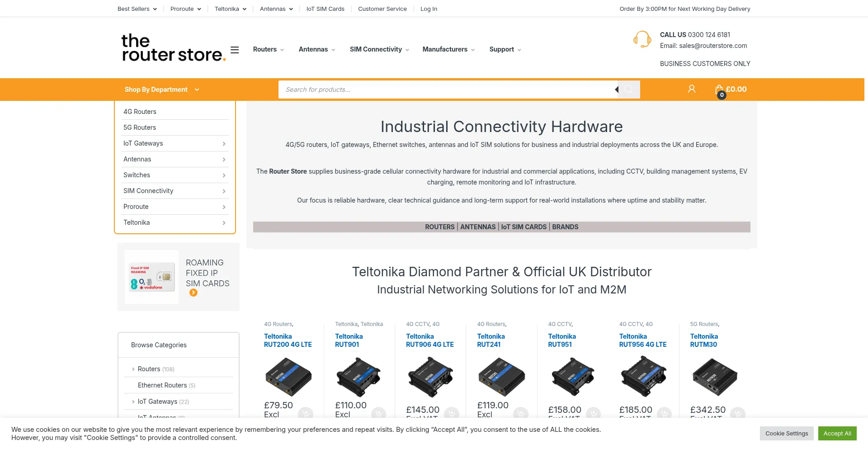This screenshot has height=449, width=868.
Task: Expand Routers in Browse Categories
Action: click(x=133, y=369)
